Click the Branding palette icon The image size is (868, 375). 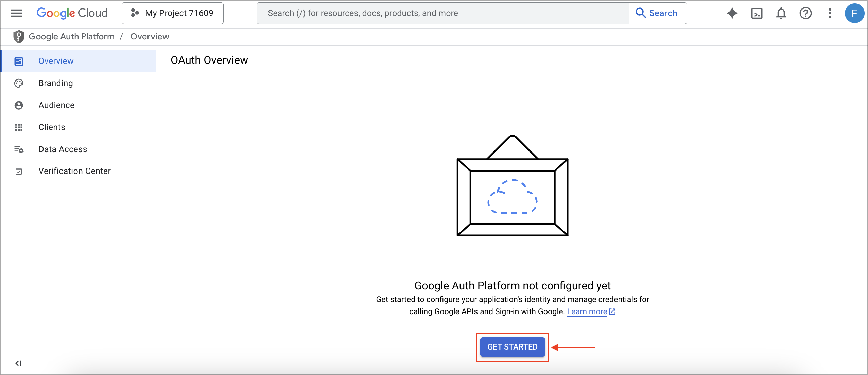[19, 83]
